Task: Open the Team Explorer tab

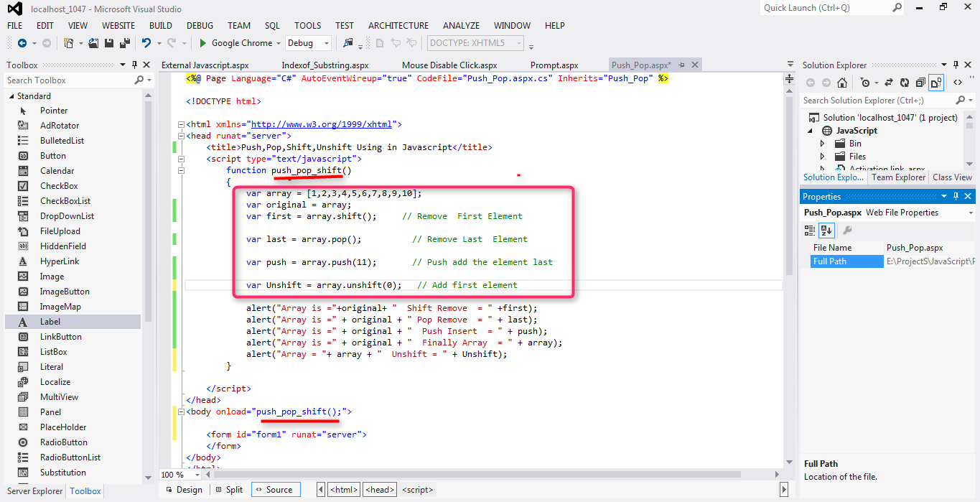Action: click(898, 177)
